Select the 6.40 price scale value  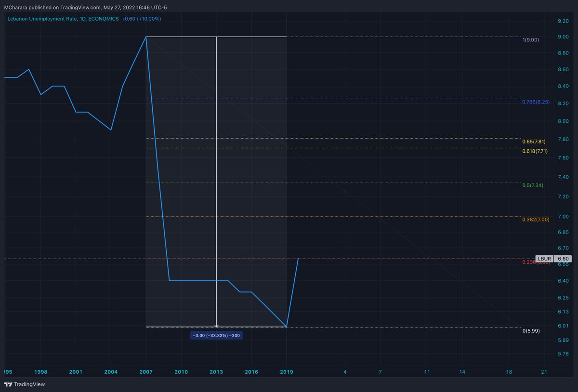[563, 281]
